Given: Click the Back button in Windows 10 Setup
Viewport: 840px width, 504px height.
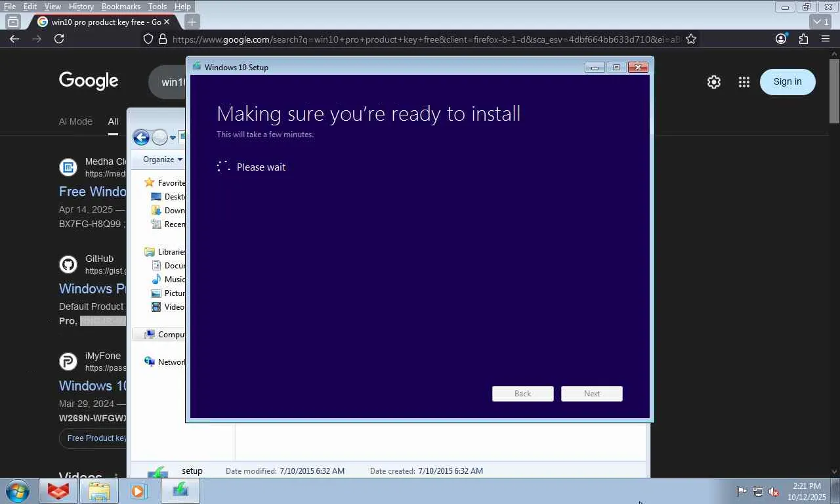Looking at the screenshot, I should click(523, 394).
